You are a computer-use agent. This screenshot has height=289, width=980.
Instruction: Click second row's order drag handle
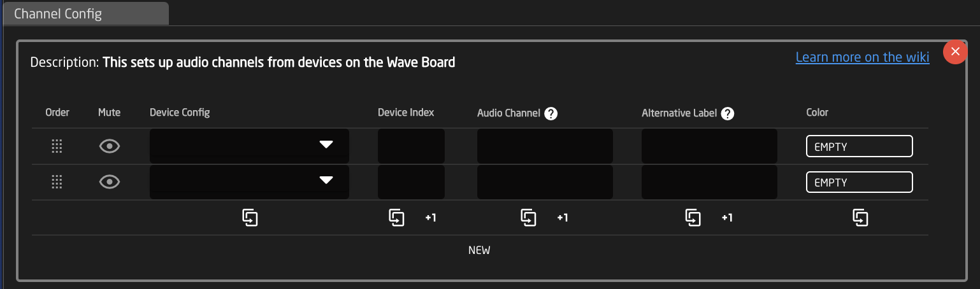[x=57, y=183]
